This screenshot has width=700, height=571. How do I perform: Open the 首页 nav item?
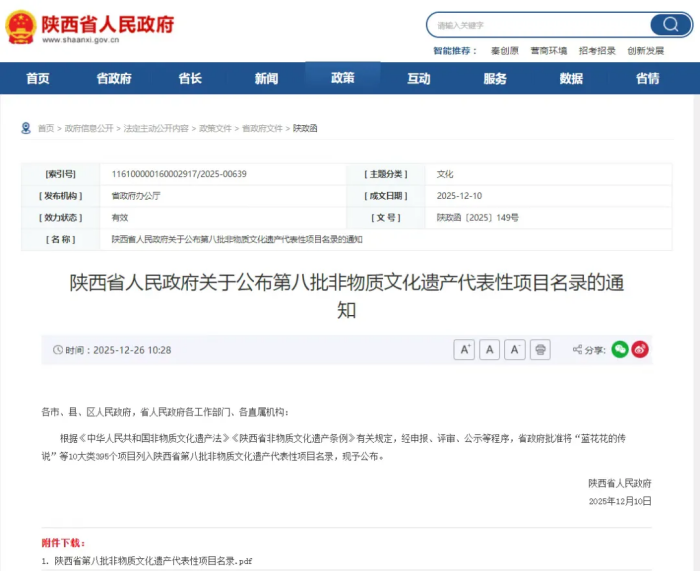pyautogui.click(x=38, y=79)
